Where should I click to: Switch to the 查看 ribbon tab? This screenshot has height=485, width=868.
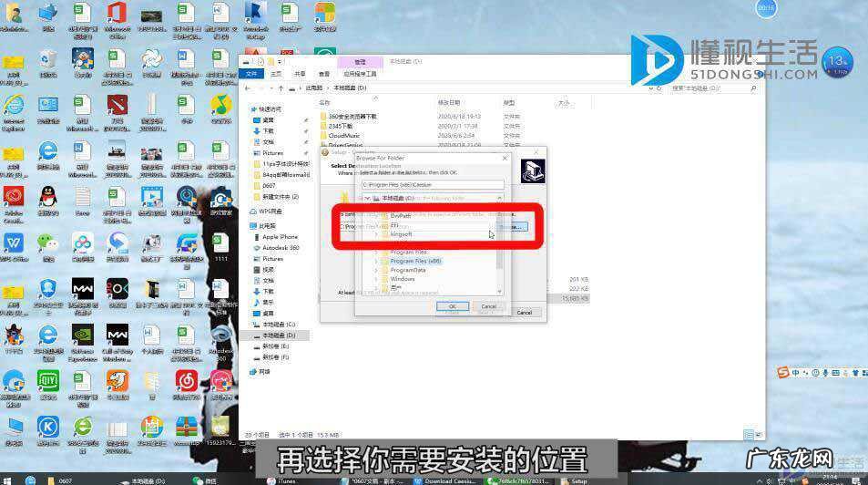pyautogui.click(x=324, y=74)
